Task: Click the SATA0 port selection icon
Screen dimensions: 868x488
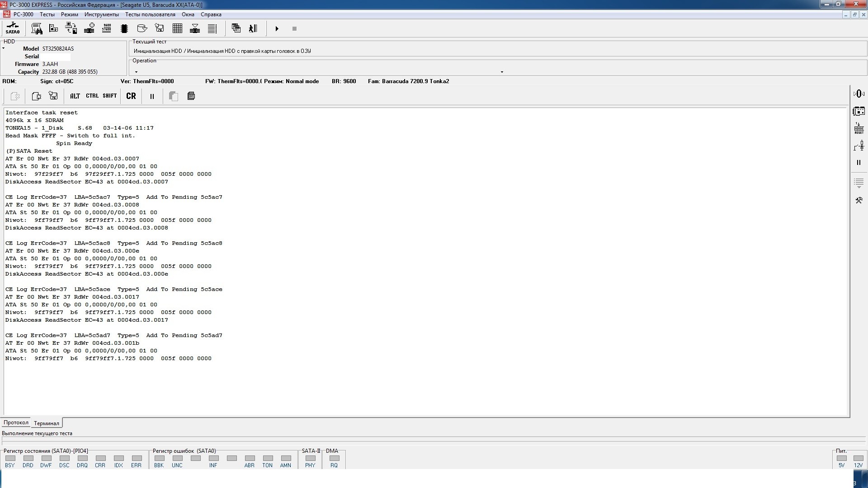Action: click(x=13, y=28)
